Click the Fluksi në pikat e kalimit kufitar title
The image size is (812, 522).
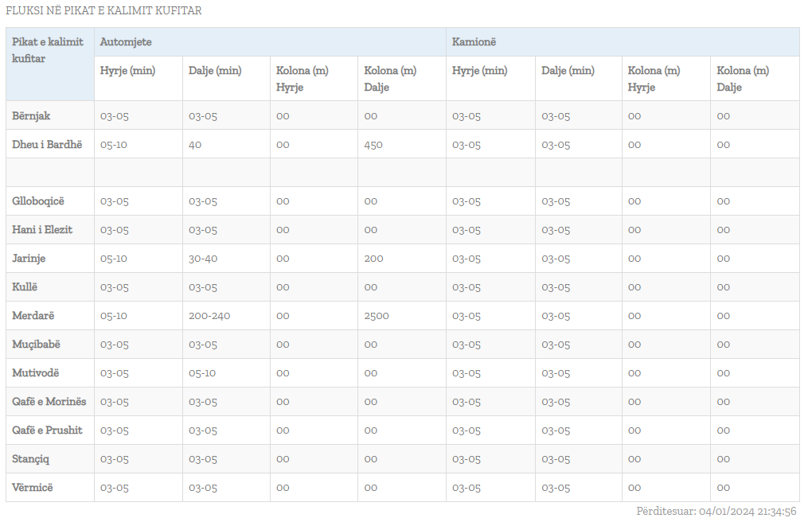pyautogui.click(x=103, y=11)
